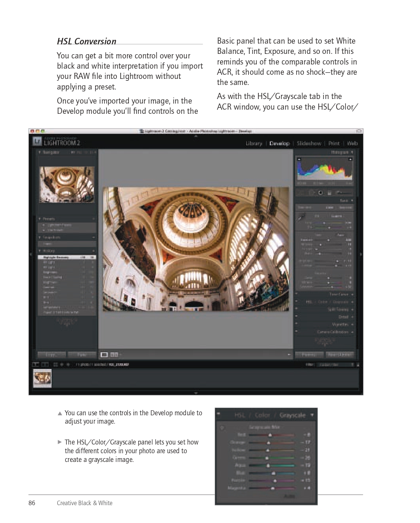Viewport: 420px width, 523px height.
Task: Open the Custom Filter dropdown
Action: (x=335, y=365)
